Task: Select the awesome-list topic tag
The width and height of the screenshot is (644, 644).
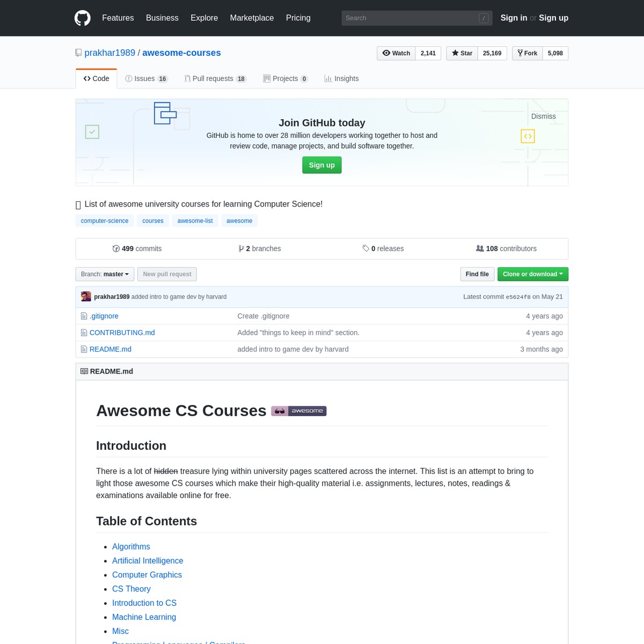Action: point(195,221)
